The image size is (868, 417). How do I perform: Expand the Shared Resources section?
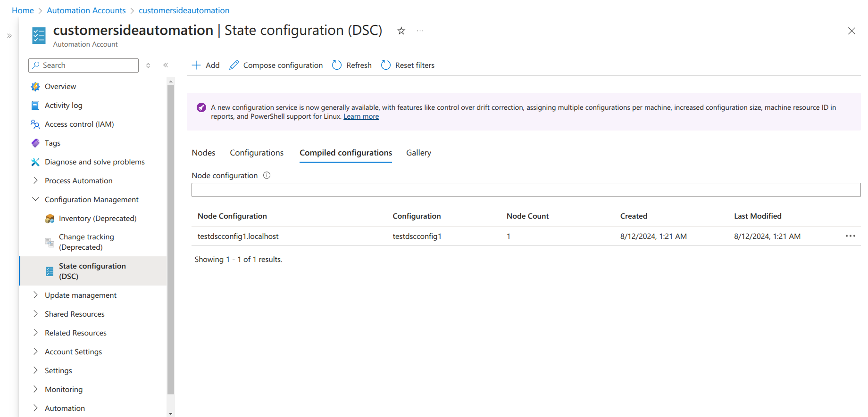[35, 314]
